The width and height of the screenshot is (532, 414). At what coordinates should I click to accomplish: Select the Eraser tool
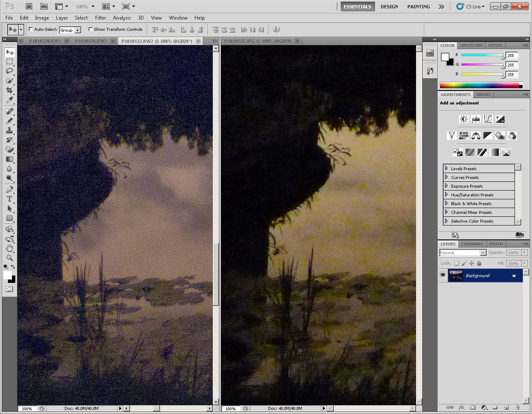point(10,149)
